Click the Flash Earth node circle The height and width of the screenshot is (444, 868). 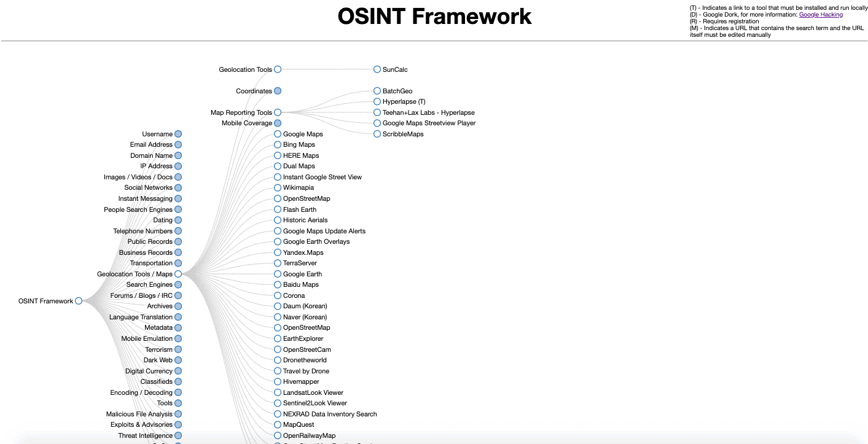click(x=278, y=209)
